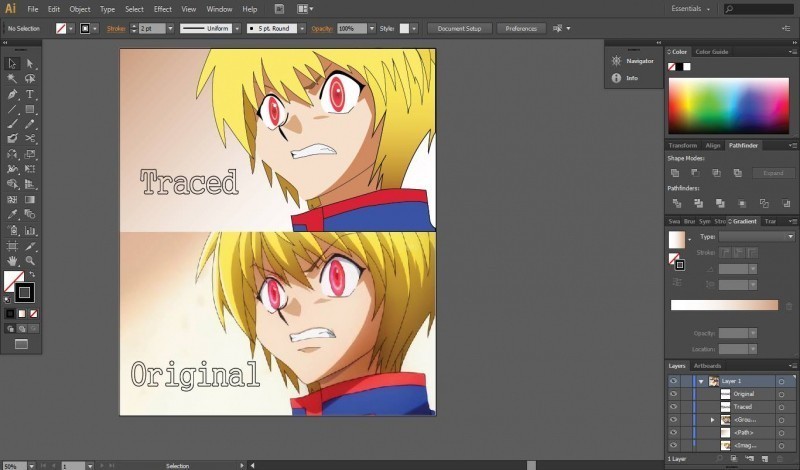Open the Effect menu
The image size is (800, 470).
tap(163, 9)
